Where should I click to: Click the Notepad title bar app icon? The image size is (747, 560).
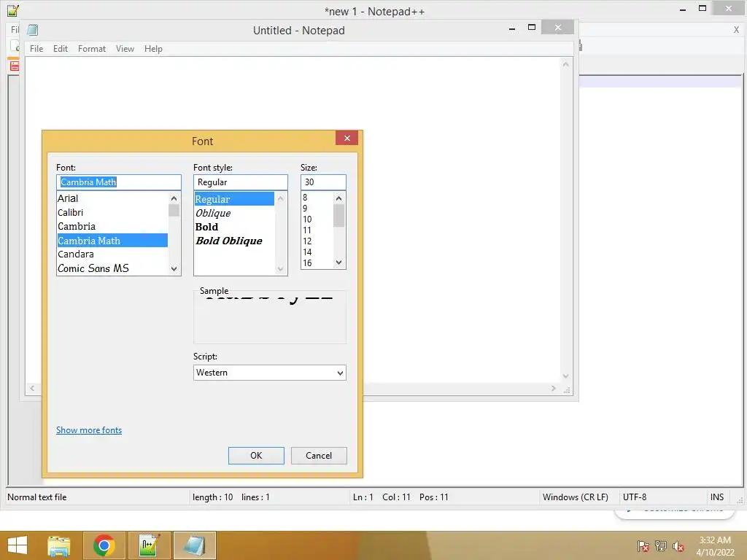(x=32, y=30)
